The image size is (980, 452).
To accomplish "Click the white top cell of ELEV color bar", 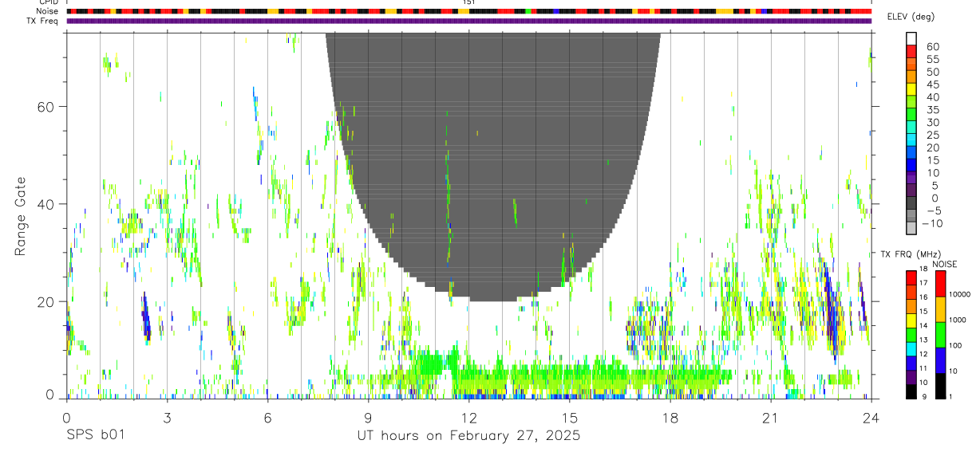I will [911, 38].
